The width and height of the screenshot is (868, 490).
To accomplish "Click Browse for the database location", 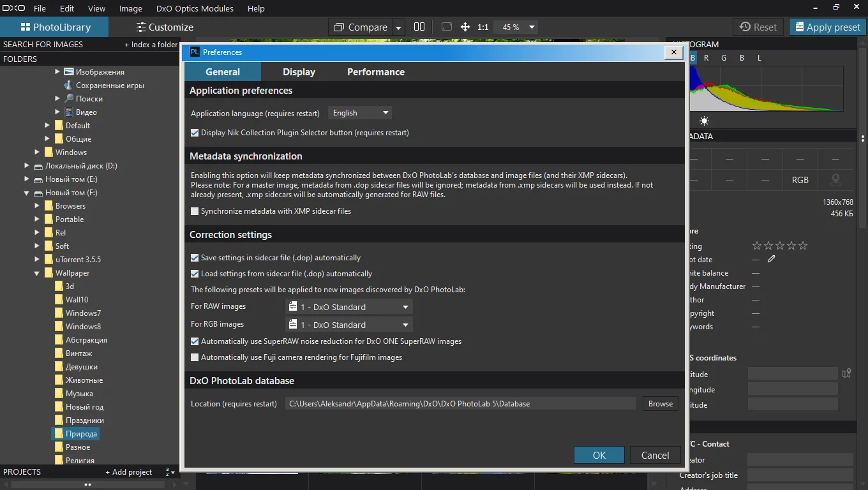I will [661, 403].
